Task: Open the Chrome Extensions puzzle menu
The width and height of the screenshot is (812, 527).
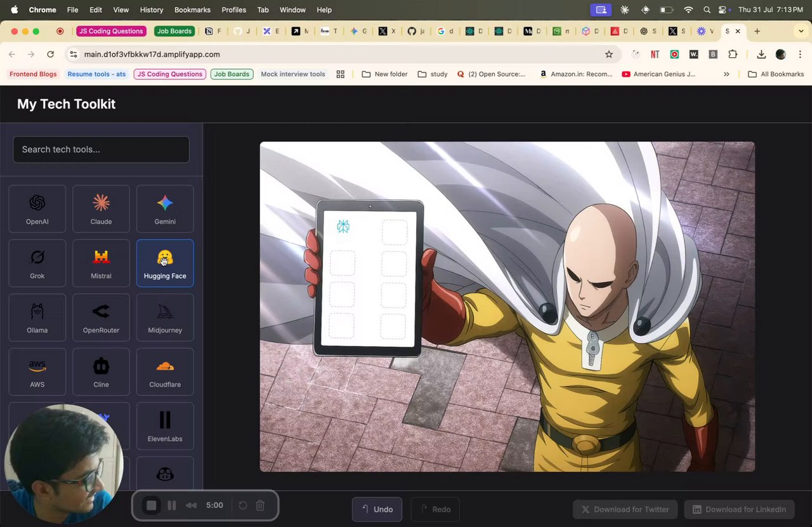Action: (733, 55)
